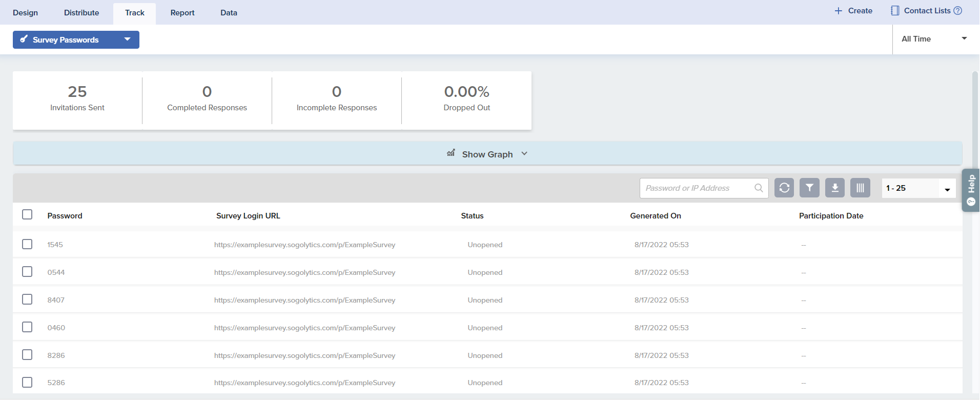Expand the All Time date range dropdown
980x400 pixels.
point(933,39)
